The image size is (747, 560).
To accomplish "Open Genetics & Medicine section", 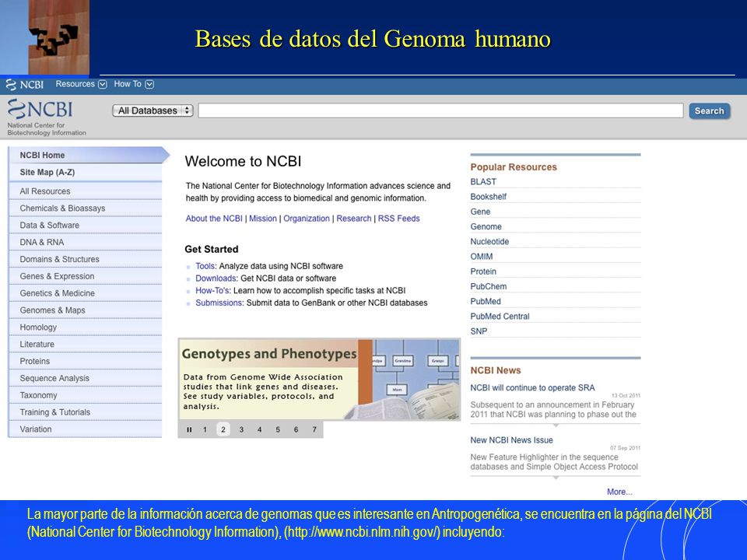I will (x=86, y=293).
